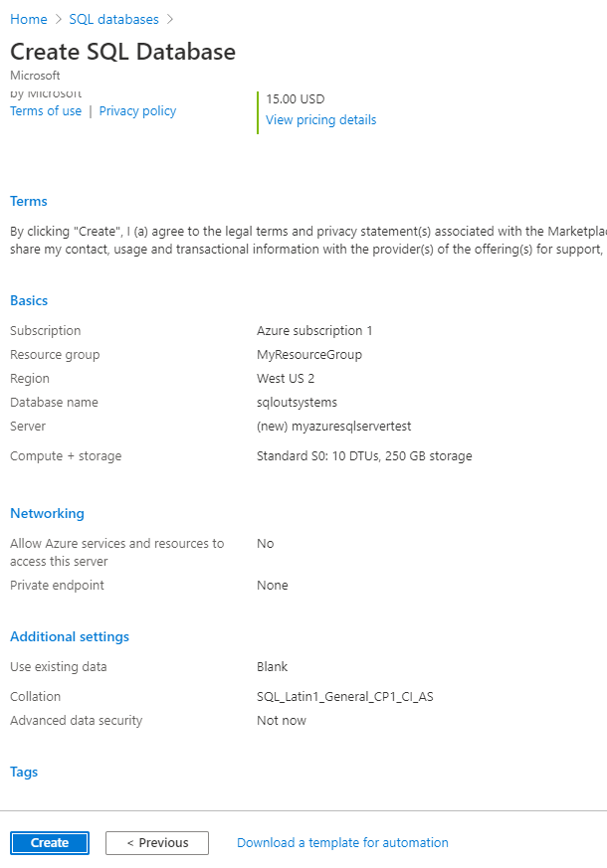View the Privacy policy

click(x=137, y=110)
